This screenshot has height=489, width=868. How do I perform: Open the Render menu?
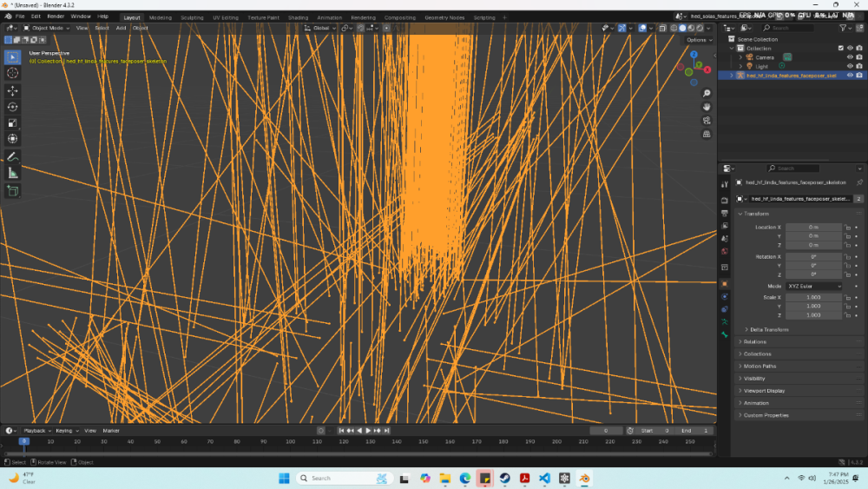(x=56, y=17)
